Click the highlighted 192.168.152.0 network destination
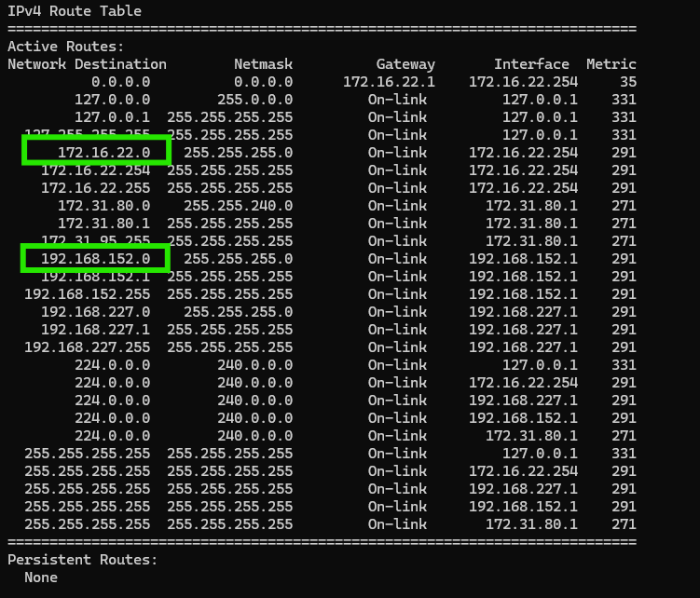 pyautogui.click(x=95, y=259)
